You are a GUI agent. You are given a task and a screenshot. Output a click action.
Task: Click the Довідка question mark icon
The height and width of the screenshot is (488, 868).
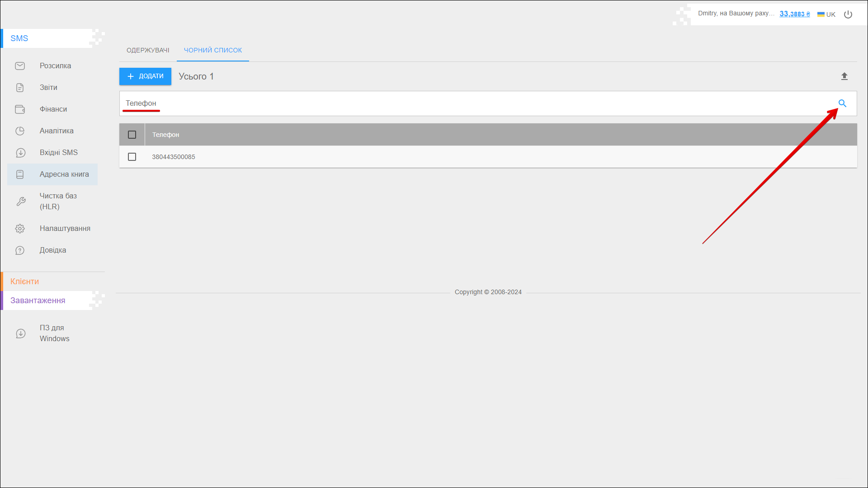pyautogui.click(x=20, y=250)
